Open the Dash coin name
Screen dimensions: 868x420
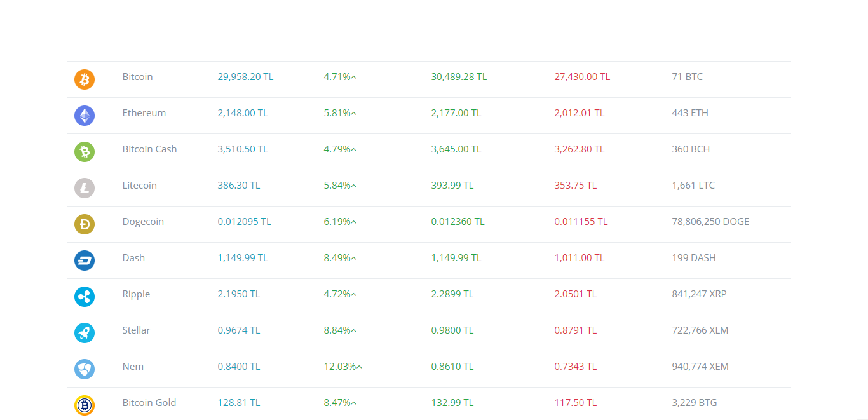coord(133,258)
